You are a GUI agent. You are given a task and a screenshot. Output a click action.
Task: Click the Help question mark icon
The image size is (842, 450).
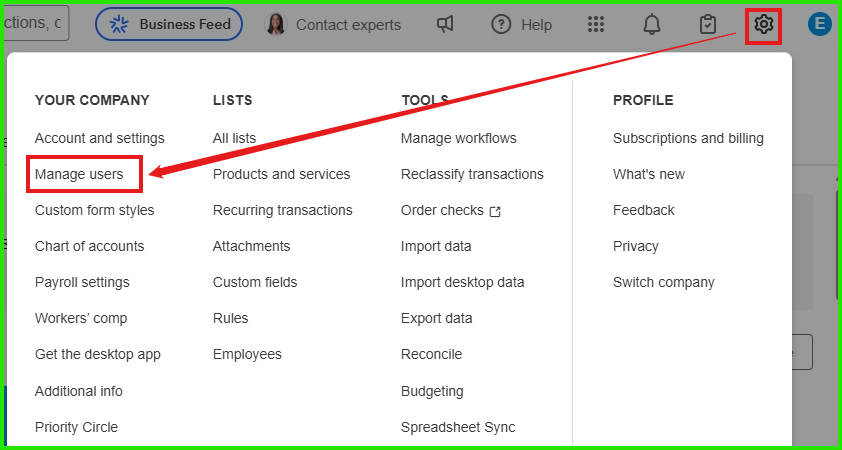[501, 25]
